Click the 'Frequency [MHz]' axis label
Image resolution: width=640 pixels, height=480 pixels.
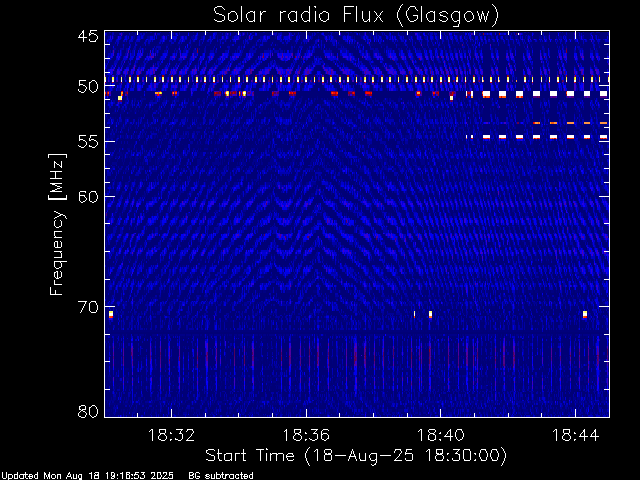57,224
